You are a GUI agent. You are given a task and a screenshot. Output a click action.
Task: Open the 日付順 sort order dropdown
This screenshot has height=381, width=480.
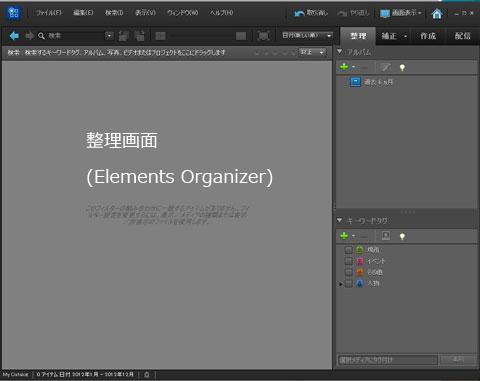[x=307, y=35]
